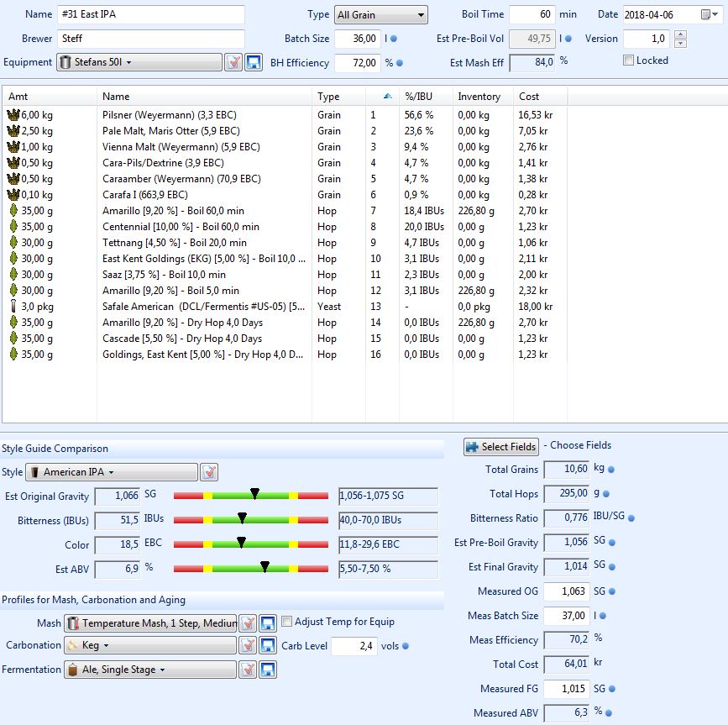Select the Carafa I (663,9 EBC) row

tap(284, 195)
